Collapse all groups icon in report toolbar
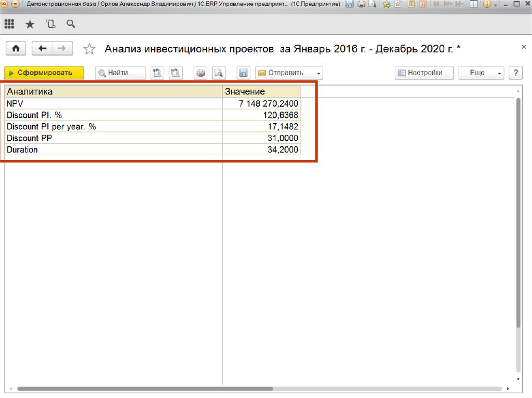 click(176, 73)
